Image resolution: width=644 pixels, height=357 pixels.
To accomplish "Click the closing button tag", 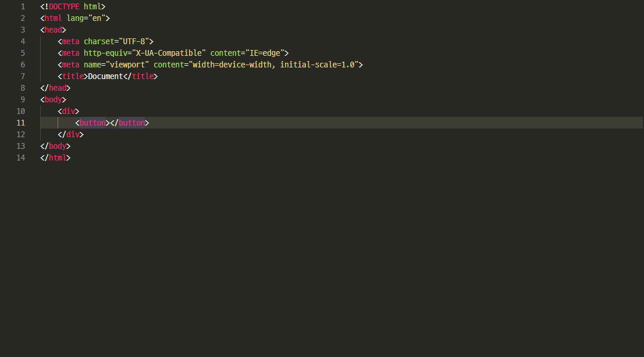I will [x=130, y=123].
